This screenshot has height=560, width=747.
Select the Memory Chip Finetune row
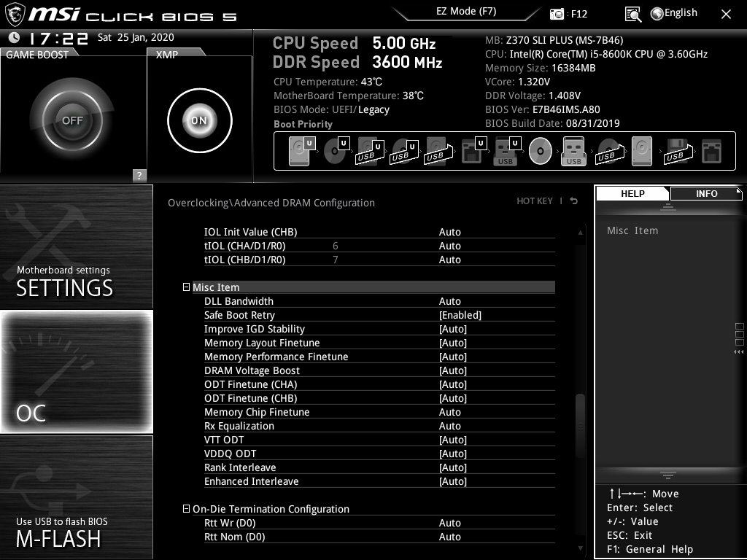click(x=379, y=412)
